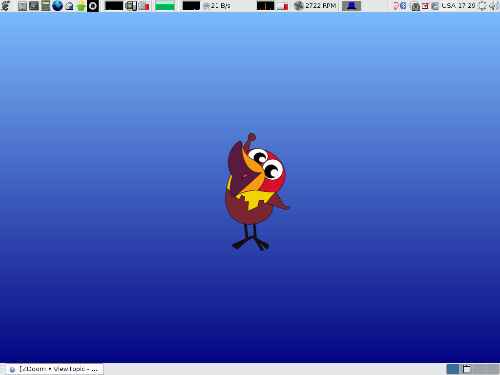The width and height of the screenshot is (500, 375).
Task: Open the first gray launcher next to terminal
Action: [x=22, y=6]
